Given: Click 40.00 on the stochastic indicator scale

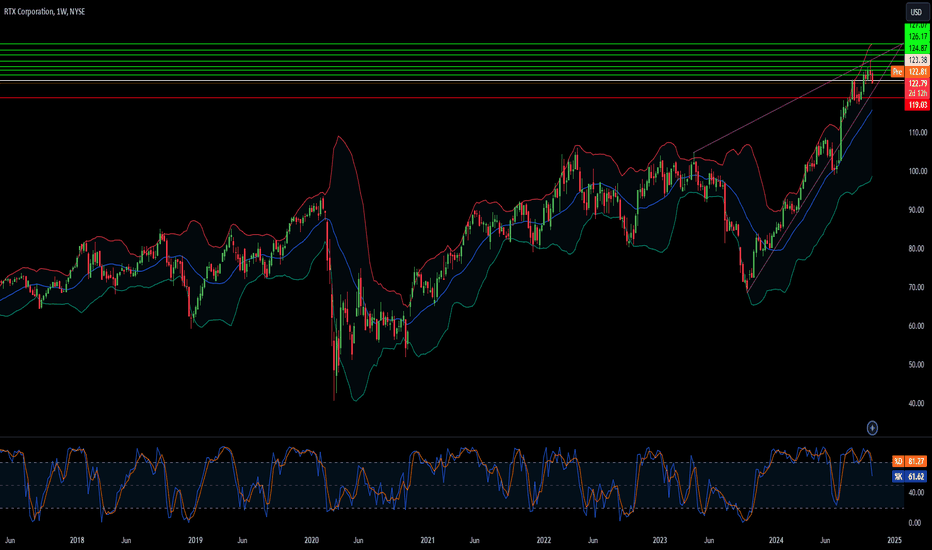Looking at the screenshot, I should [x=916, y=492].
